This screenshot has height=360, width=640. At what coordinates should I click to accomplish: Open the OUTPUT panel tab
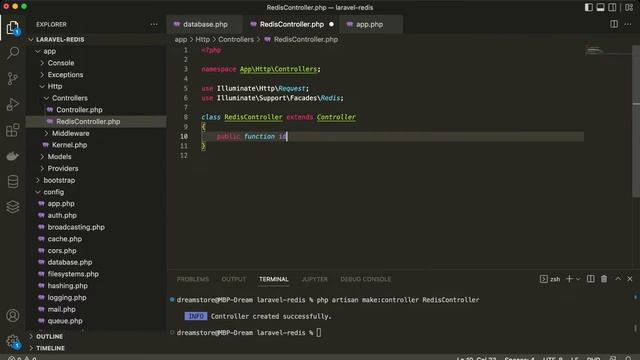click(x=233, y=279)
